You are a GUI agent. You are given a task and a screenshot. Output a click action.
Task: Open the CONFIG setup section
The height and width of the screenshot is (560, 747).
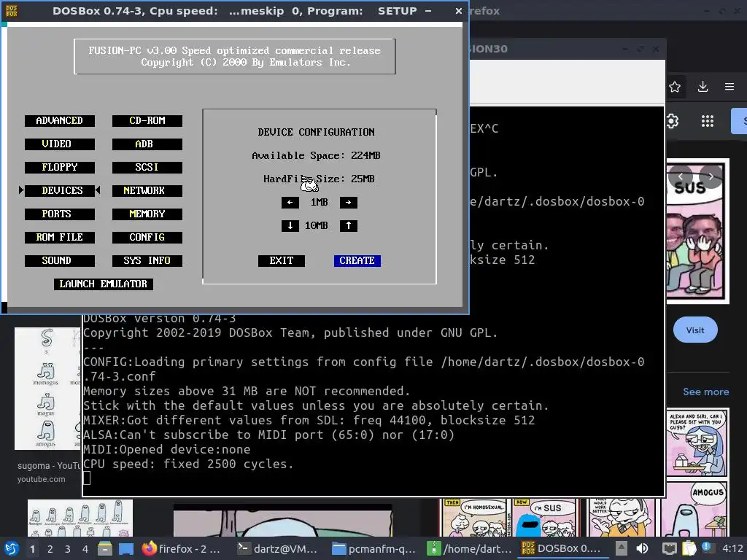coord(147,237)
